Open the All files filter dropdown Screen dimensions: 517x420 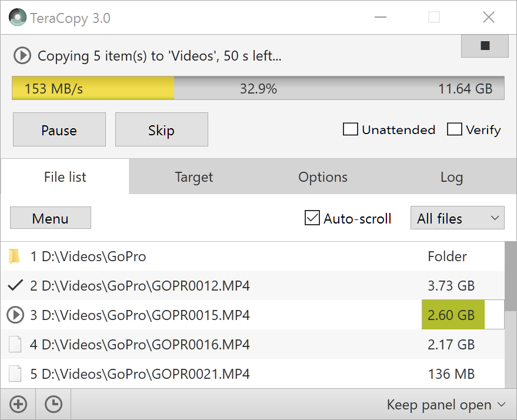(x=457, y=218)
